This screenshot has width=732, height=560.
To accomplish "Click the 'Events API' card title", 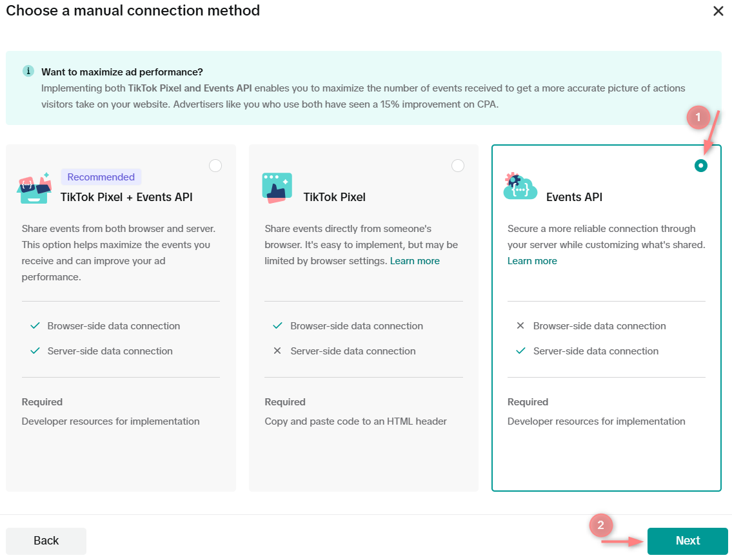I will 574,197.
